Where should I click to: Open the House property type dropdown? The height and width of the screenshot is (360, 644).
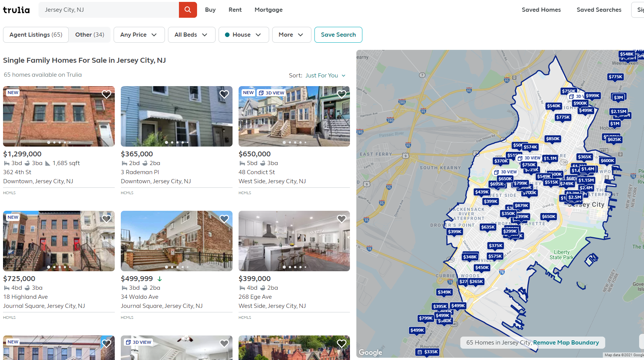[243, 35]
